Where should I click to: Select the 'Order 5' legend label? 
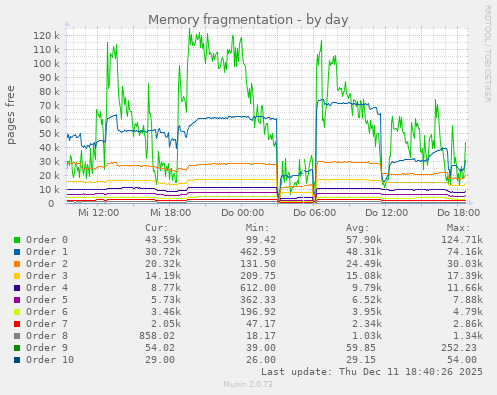pyautogui.click(x=47, y=300)
